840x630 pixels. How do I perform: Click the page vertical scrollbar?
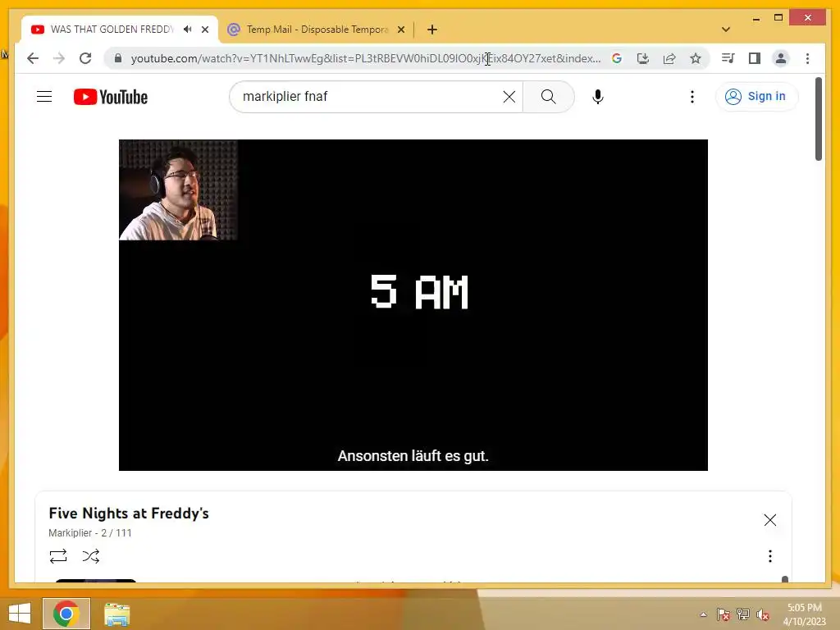818,119
